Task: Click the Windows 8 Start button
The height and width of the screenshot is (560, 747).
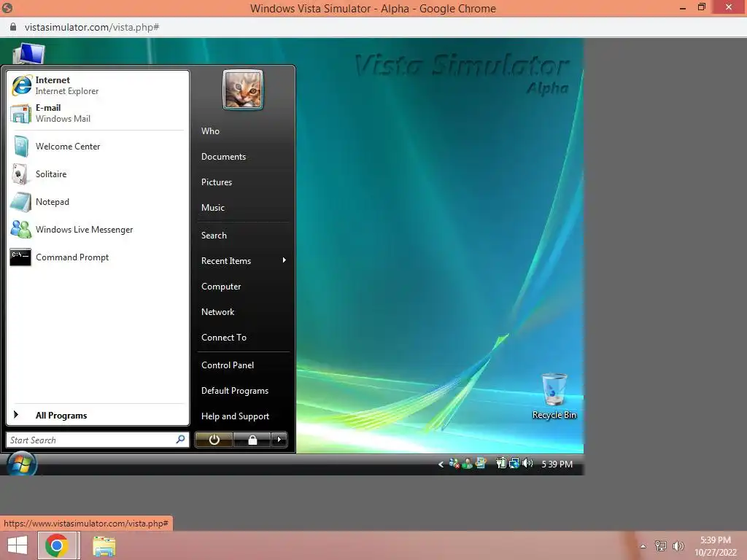Action: 18,545
